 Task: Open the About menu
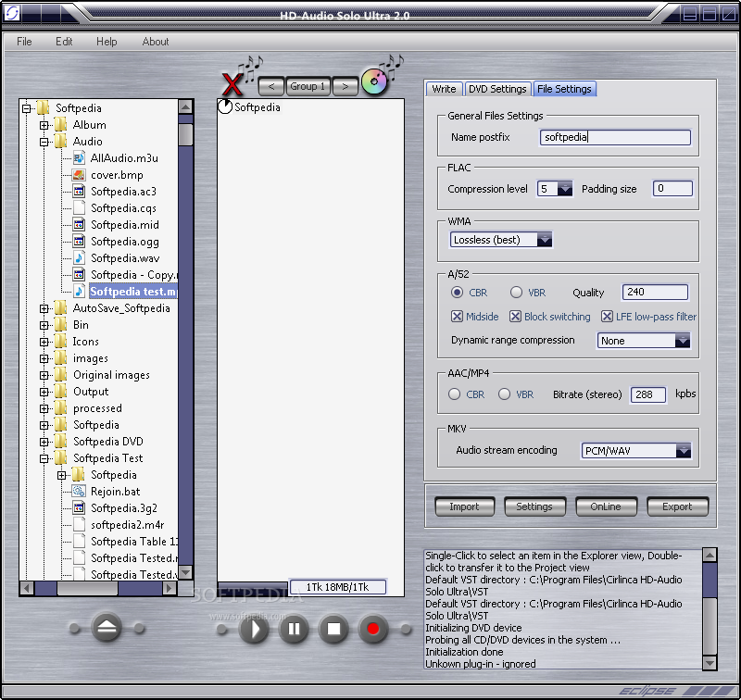tap(156, 42)
